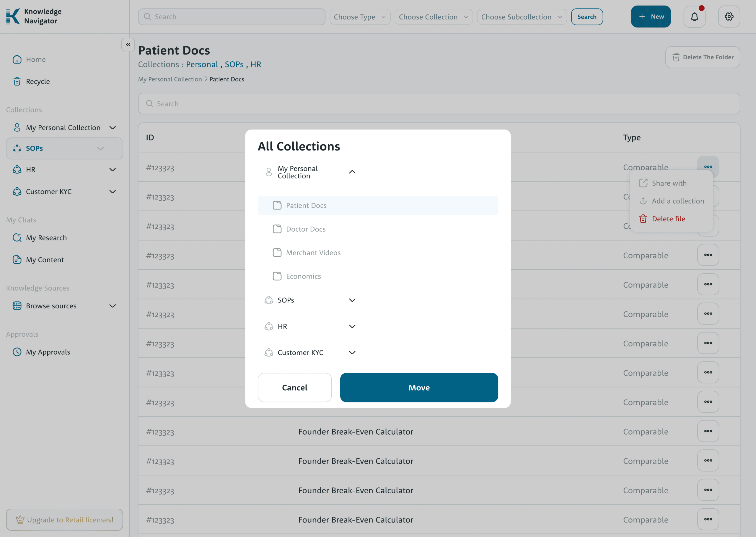Expand SOPs collection in dialog
Image resolution: width=756 pixels, height=537 pixels.
tap(352, 300)
